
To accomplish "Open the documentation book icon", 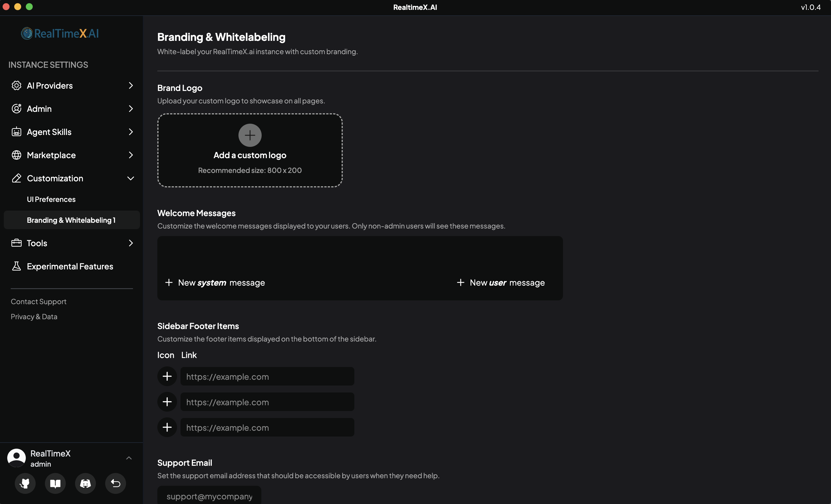I will coord(55,483).
